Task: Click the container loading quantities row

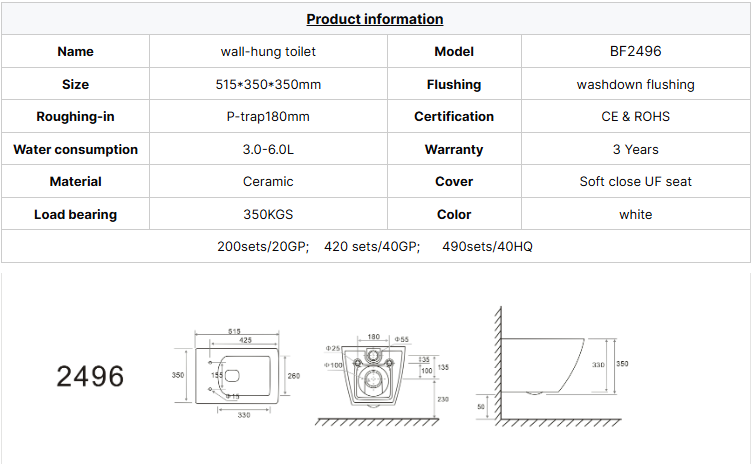Action: click(375, 246)
